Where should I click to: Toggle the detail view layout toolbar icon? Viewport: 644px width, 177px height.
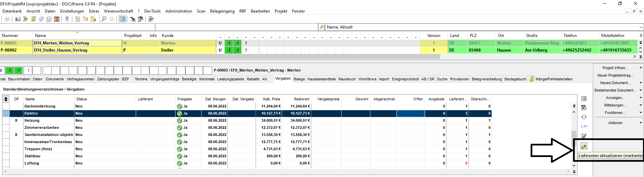point(122,19)
